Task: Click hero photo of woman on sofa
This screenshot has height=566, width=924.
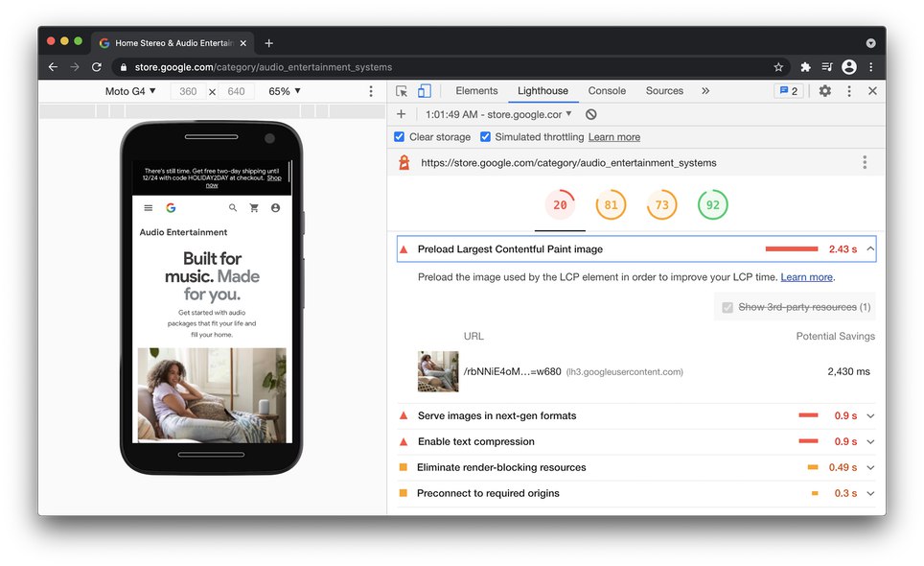Action: pos(212,395)
